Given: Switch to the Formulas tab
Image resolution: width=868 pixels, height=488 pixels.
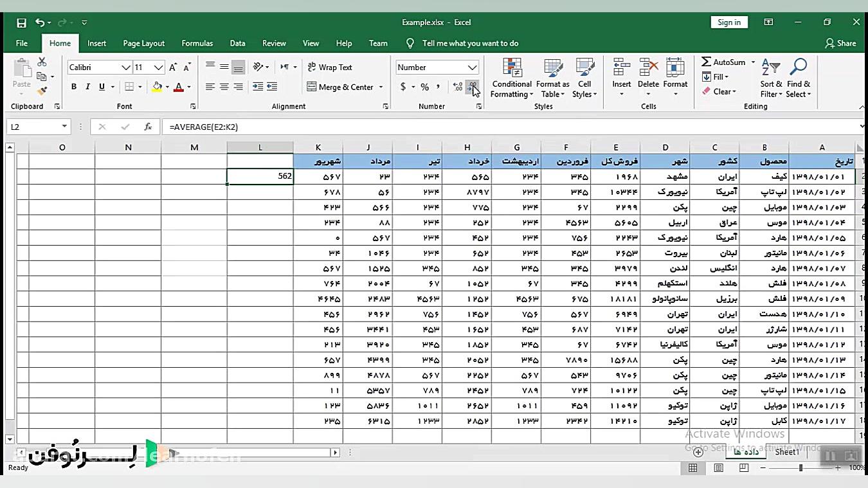Looking at the screenshot, I should coord(197,43).
